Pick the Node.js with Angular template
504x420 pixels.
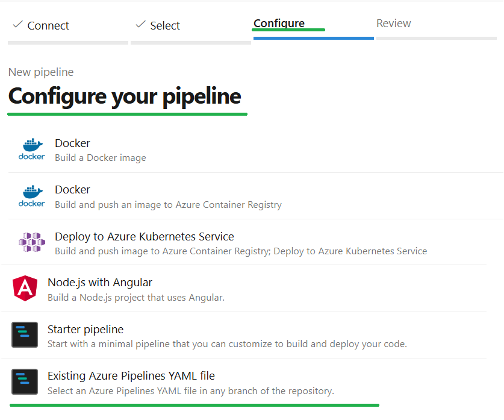(99, 283)
